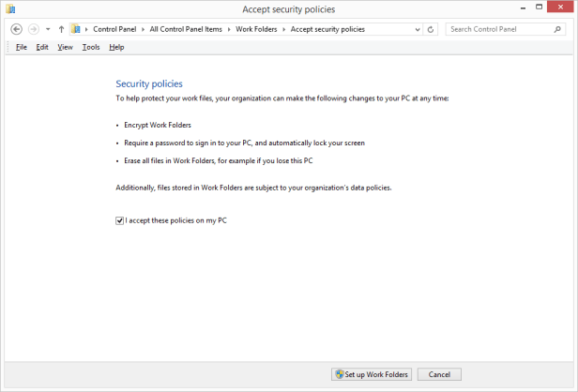Navigate to 'All Control Panel Items' breadcrumb
This screenshot has height=392, width=578.
pyautogui.click(x=186, y=29)
